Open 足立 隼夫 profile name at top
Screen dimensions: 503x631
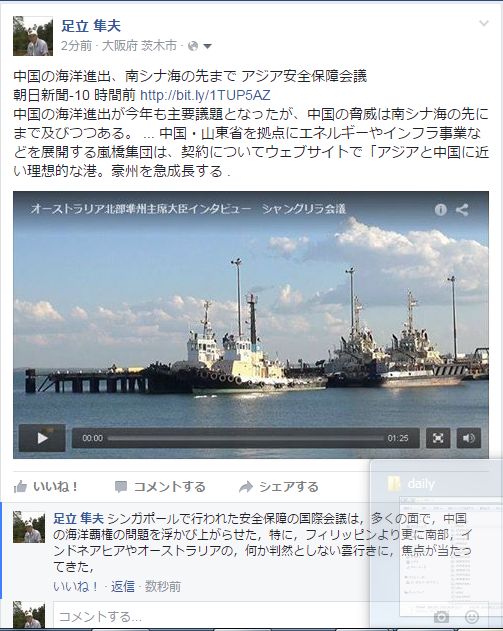(x=91, y=26)
